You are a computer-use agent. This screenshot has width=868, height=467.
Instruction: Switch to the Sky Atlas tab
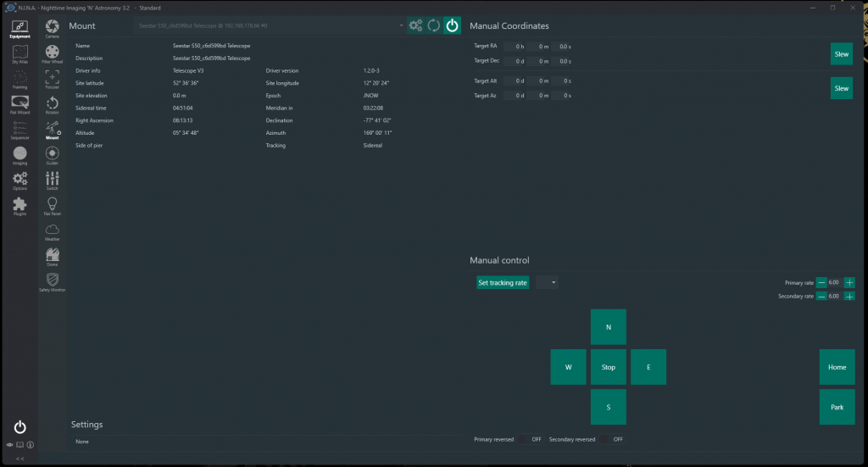(x=19, y=56)
